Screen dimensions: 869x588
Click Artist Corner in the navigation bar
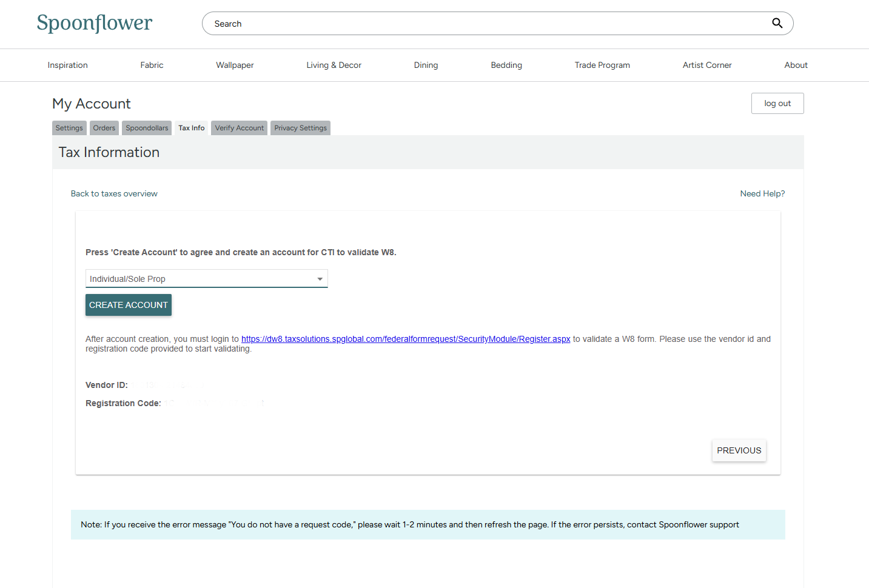(707, 65)
